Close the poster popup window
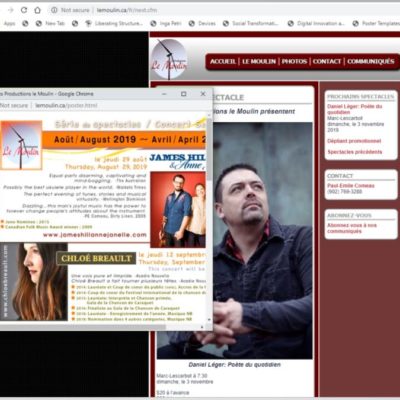Screen dimensions: 400x400 click(203, 94)
